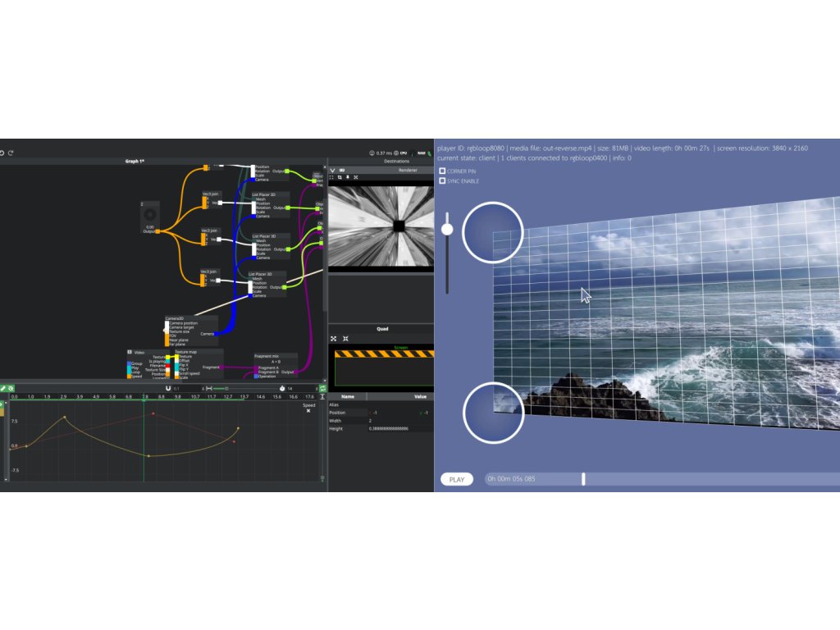Toggle the magnet snap icon in timeline
Screen dimensions: 840x630
(168, 388)
